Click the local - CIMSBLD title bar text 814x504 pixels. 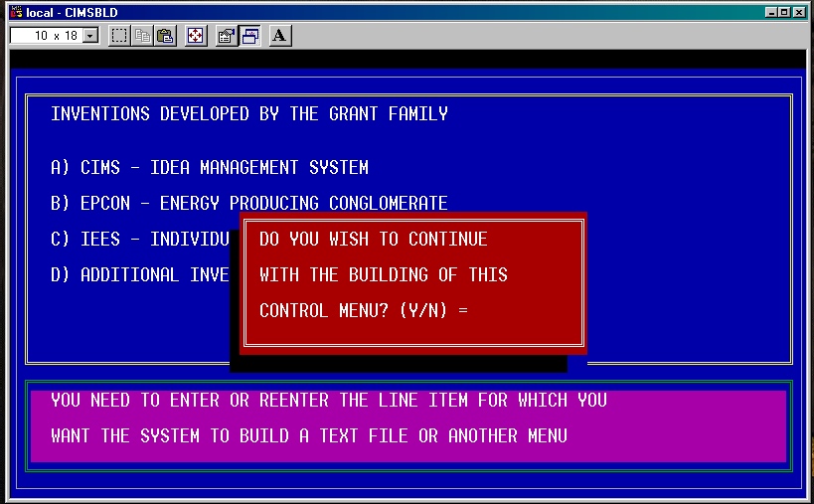[x=72, y=12]
